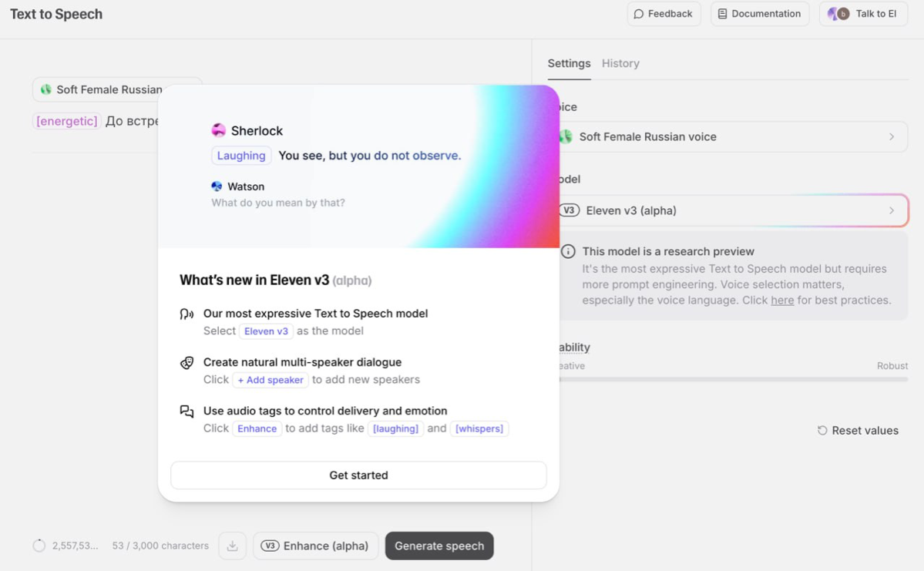924x571 pixels.
Task: Click the Feedback button
Action: click(x=664, y=14)
